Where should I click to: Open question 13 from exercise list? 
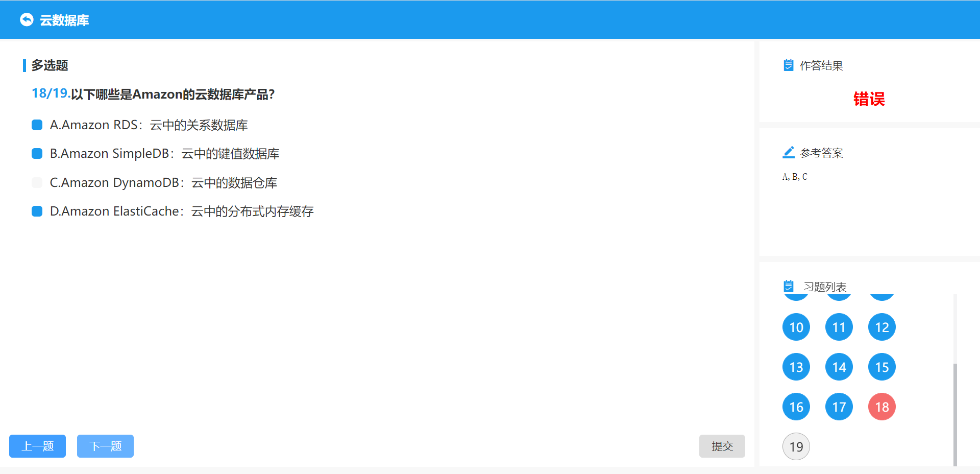pos(796,367)
